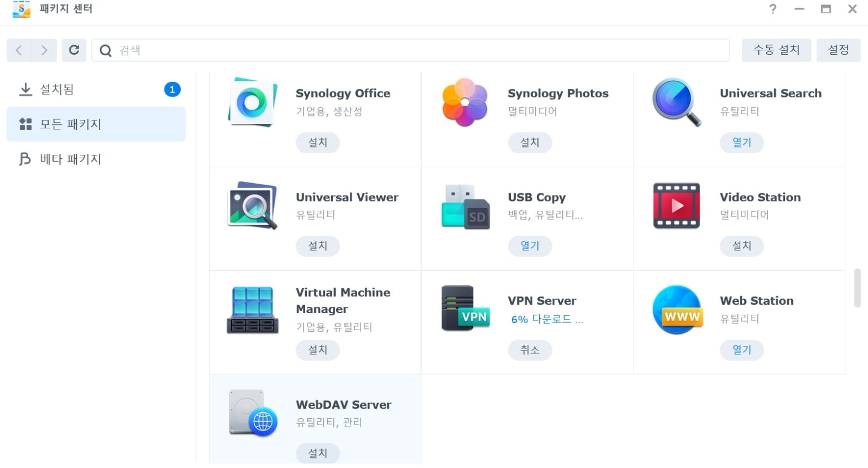Image resolution: width=868 pixels, height=468 pixels.
Task: Click the Synology Office package icon
Action: [x=253, y=102]
